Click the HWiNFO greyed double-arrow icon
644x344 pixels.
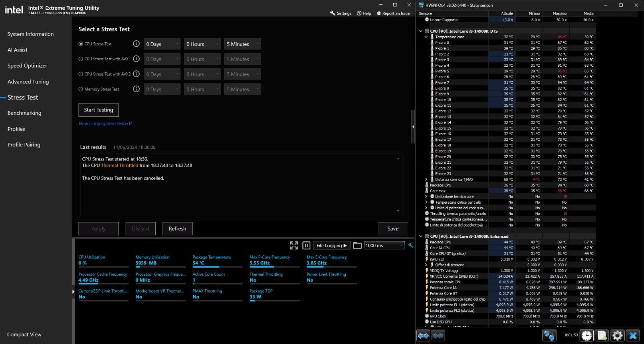click(438, 336)
